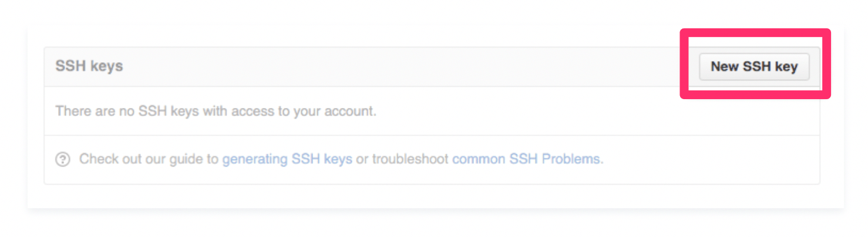Click the no SSH keys message text
The width and height of the screenshot is (868, 237).
pos(216,111)
